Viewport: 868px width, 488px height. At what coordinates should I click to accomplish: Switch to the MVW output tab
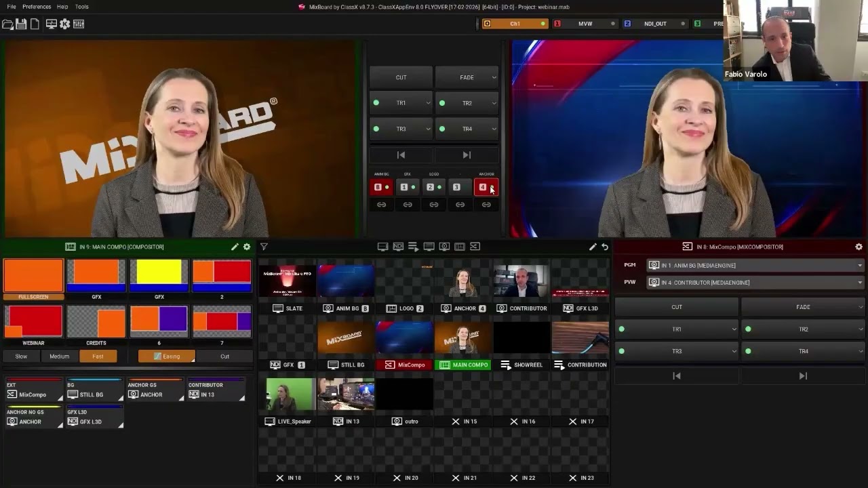point(585,24)
